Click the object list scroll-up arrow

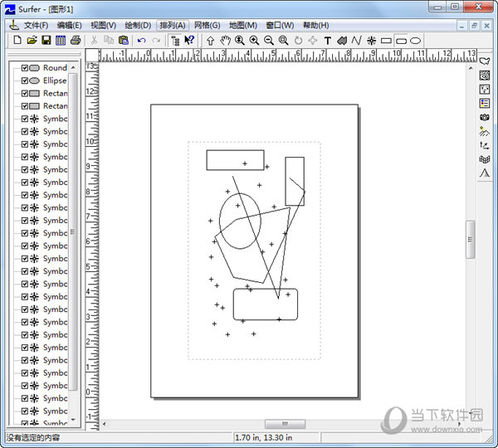tap(73, 67)
